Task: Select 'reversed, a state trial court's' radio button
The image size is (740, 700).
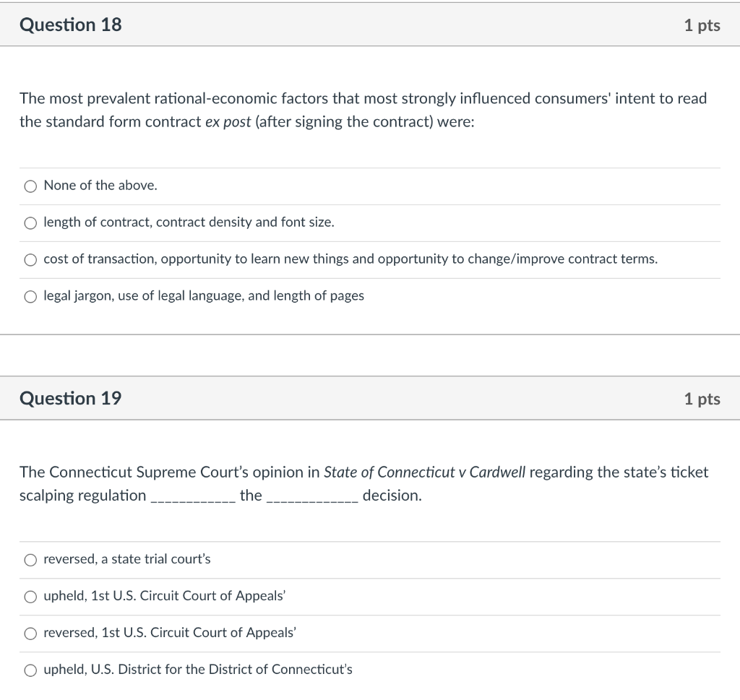Action: point(30,560)
